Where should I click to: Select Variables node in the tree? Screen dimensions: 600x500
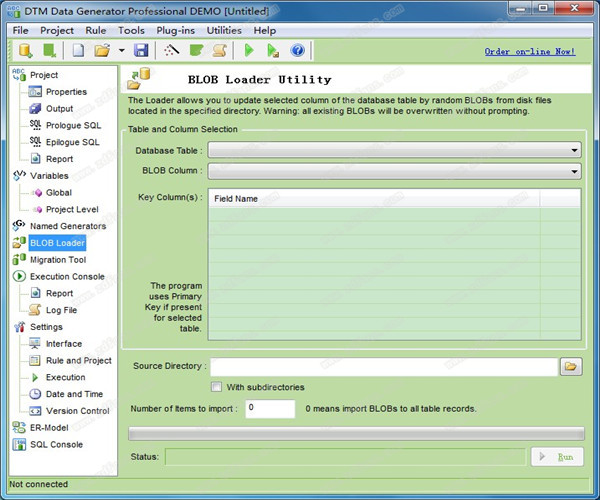[x=49, y=176]
